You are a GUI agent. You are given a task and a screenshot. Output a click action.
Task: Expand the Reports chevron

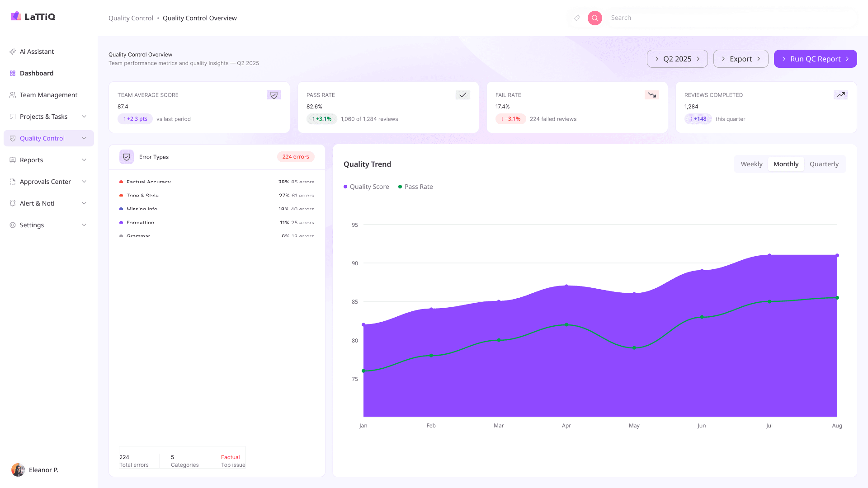(84, 160)
